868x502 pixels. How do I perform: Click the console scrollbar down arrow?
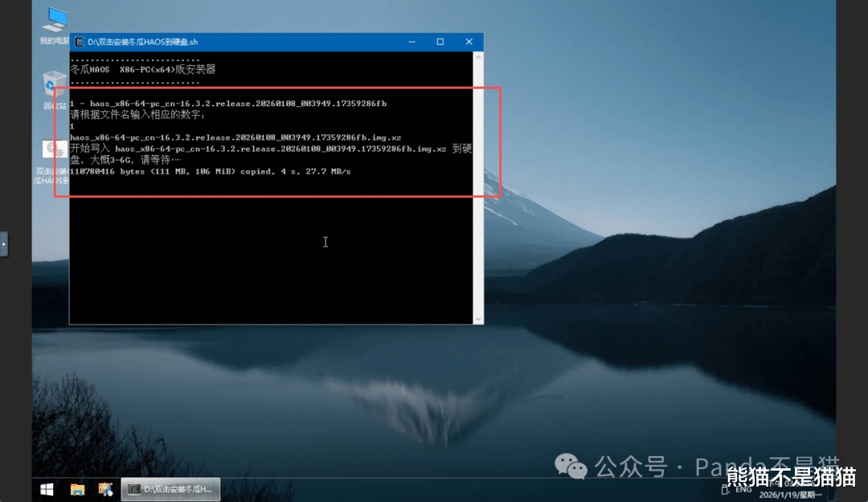pyautogui.click(x=478, y=320)
